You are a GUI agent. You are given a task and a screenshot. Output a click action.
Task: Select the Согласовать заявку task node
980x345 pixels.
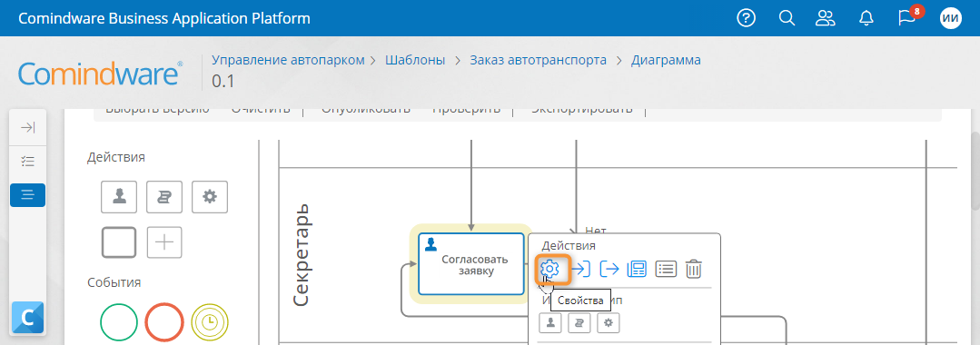(x=471, y=264)
